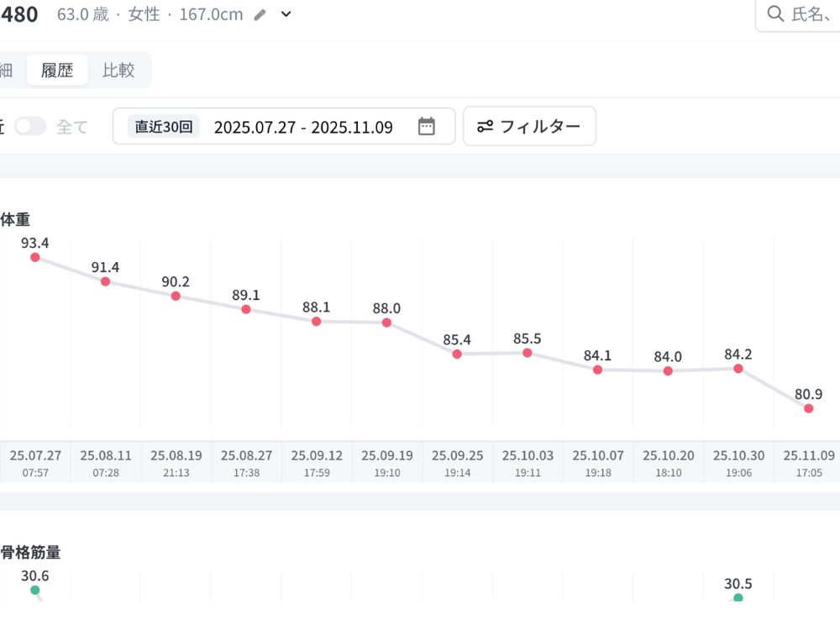Click the 84.2 weight data point
Image resolution: width=840 pixels, height=630 pixels.
tap(738, 368)
